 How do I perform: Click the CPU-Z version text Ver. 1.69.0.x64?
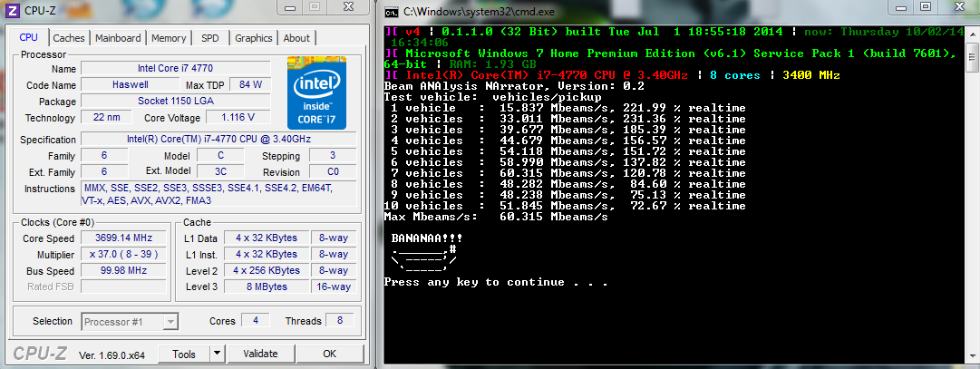pos(112,354)
